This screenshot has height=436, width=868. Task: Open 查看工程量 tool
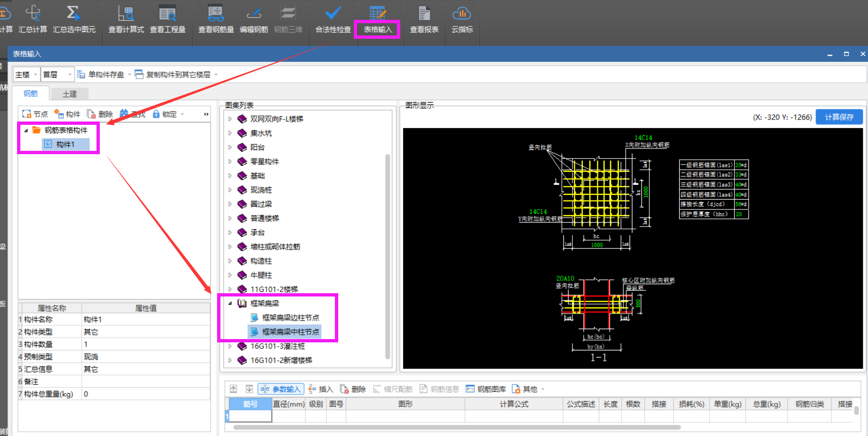click(167, 19)
